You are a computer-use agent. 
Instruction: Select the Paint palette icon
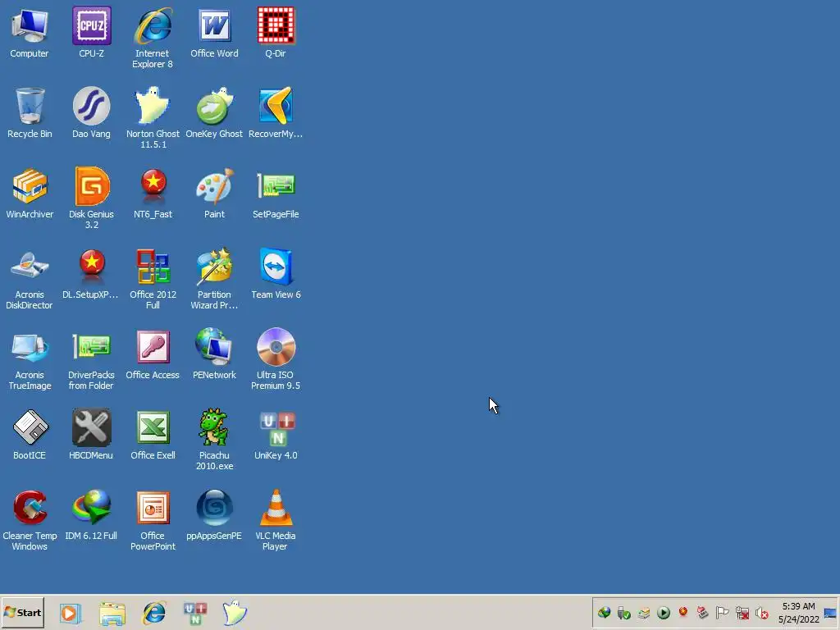tap(214, 193)
